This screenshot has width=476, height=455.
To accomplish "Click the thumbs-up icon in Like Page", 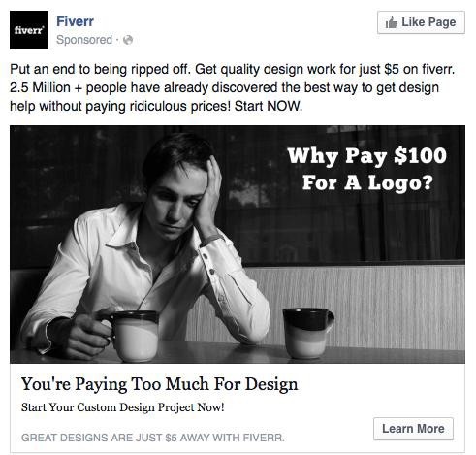I will click(391, 22).
